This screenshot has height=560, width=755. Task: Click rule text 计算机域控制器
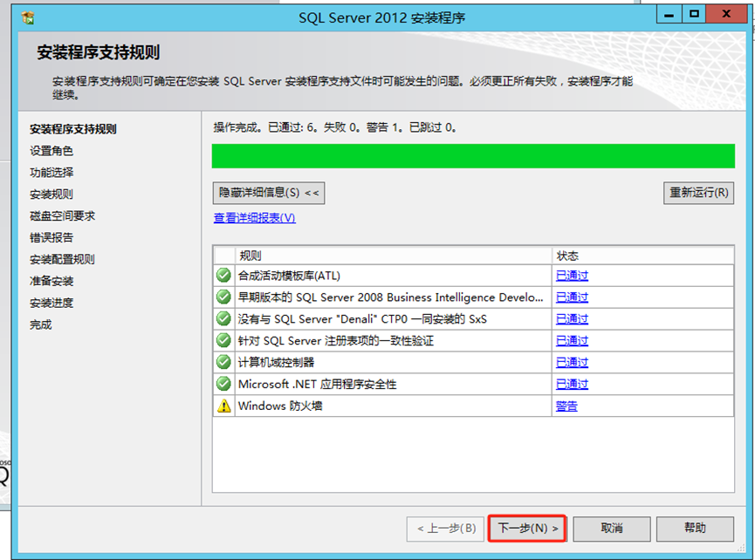(x=276, y=362)
